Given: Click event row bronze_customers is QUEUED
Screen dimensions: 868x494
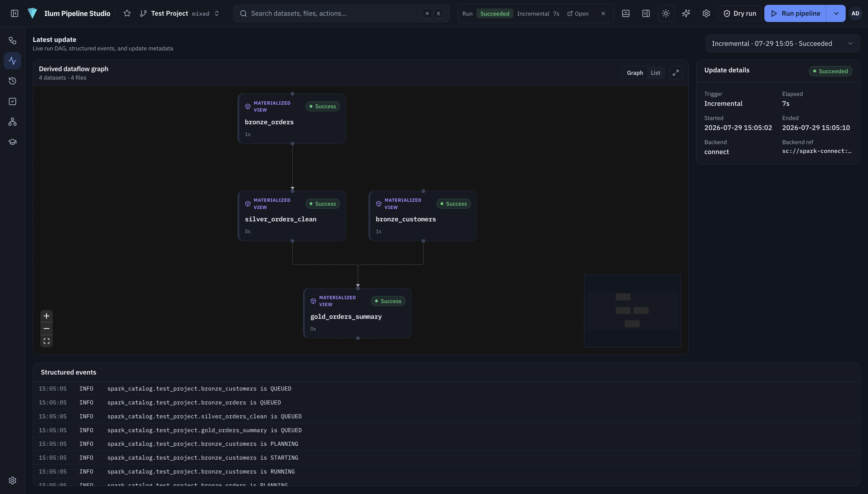Looking at the screenshot, I should (446, 388).
